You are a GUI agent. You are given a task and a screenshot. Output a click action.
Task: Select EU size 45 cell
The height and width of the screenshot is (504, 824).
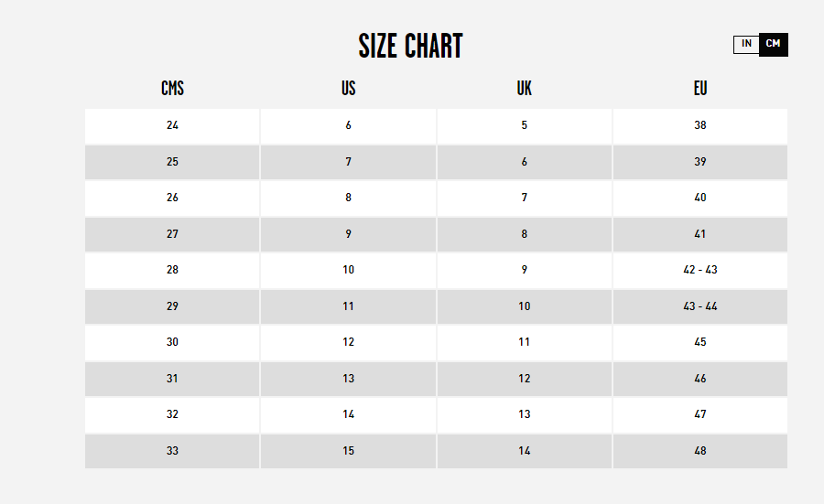pyautogui.click(x=700, y=343)
